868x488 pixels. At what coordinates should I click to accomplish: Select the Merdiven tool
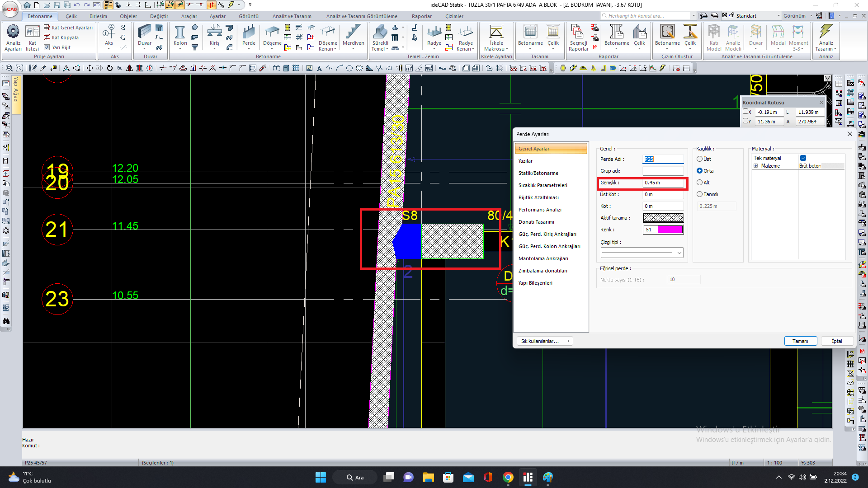tap(353, 36)
